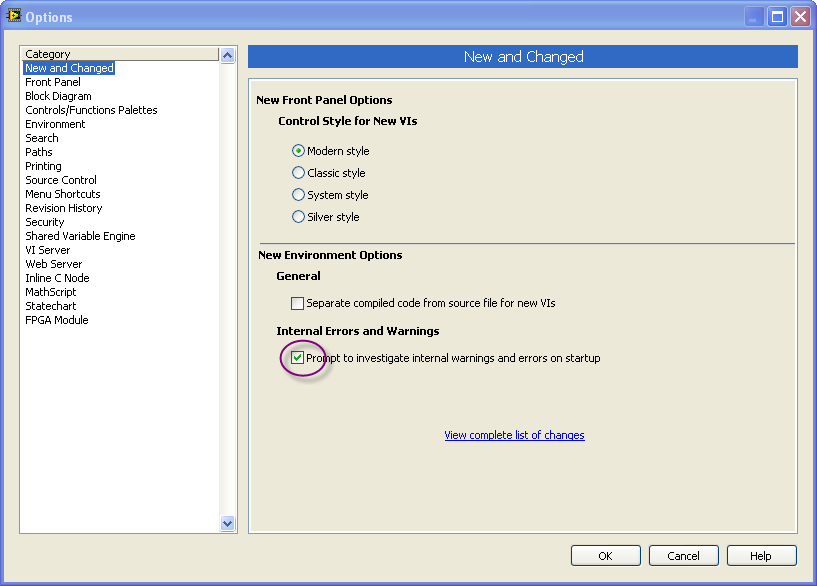Uncheck prompt to investigate internal warnings
The height and width of the screenshot is (586, 817).
tap(297, 358)
